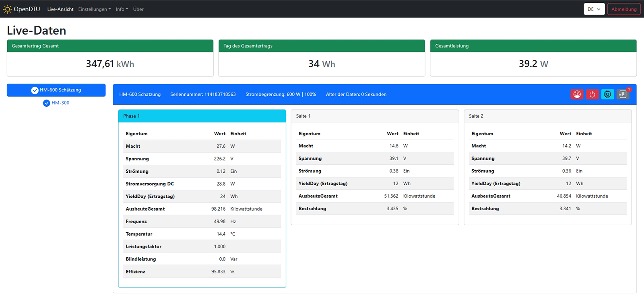Open the DE language selector
The image size is (644, 302).
pyautogui.click(x=594, y=9)
